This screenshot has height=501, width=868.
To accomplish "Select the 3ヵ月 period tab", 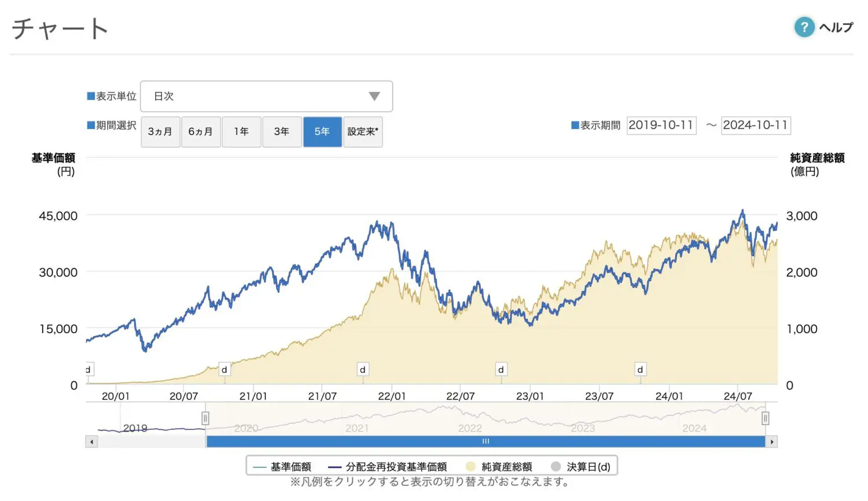I will [160, 132].
